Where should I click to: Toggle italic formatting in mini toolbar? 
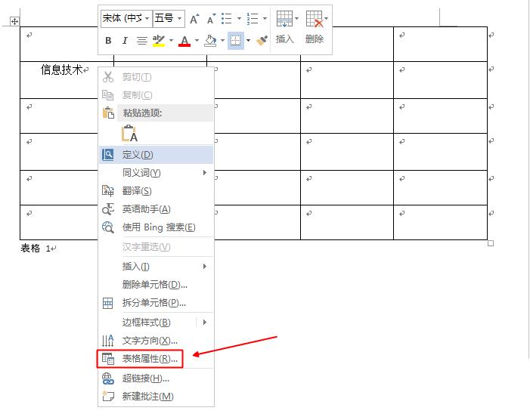tap(125, 41)
